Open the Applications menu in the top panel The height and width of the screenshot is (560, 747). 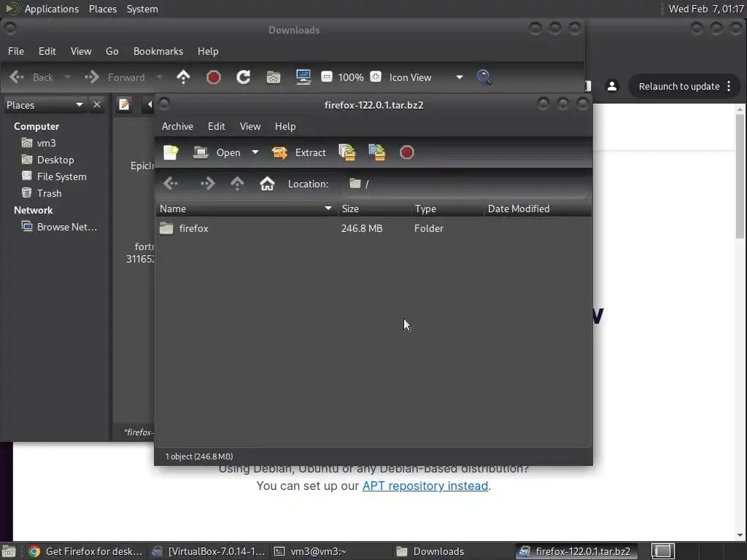(x=52, y=9)
